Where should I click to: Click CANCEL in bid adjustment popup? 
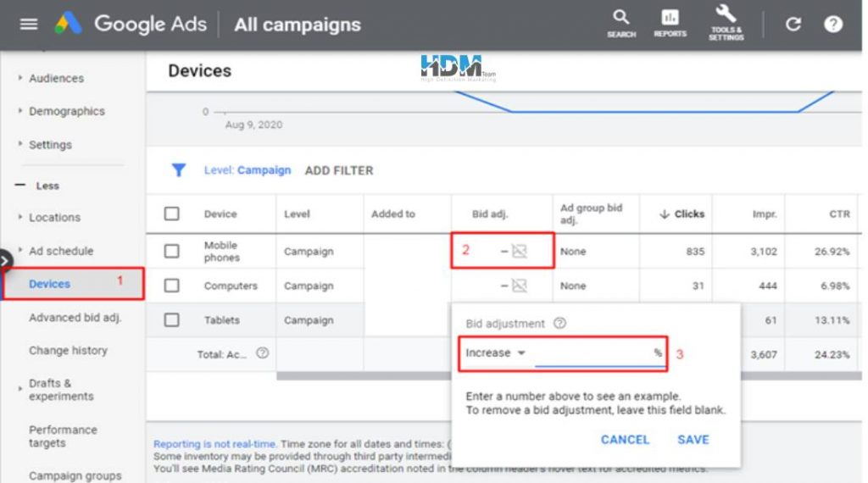tap(625, 440)
